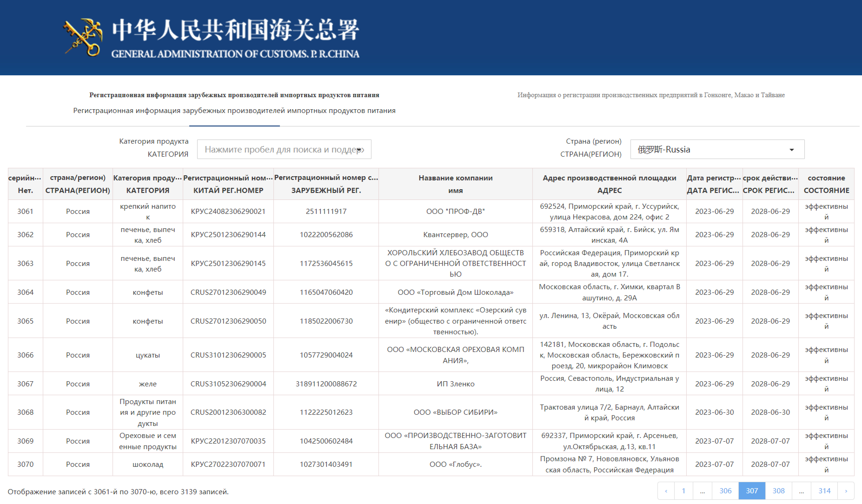Click foreign reg number 2511111917
Screen dimensions: 862x504
click(326, 212)
